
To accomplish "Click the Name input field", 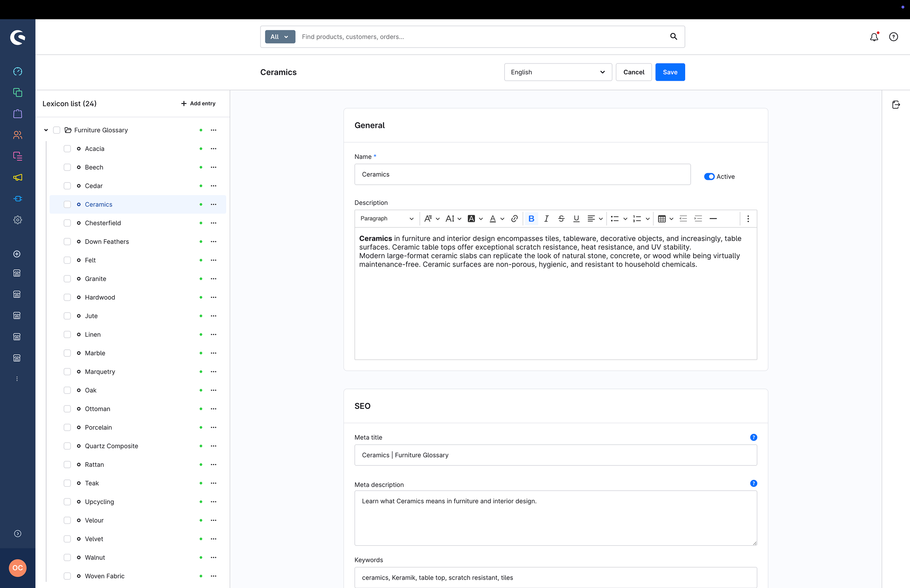I will coord(523,174).
